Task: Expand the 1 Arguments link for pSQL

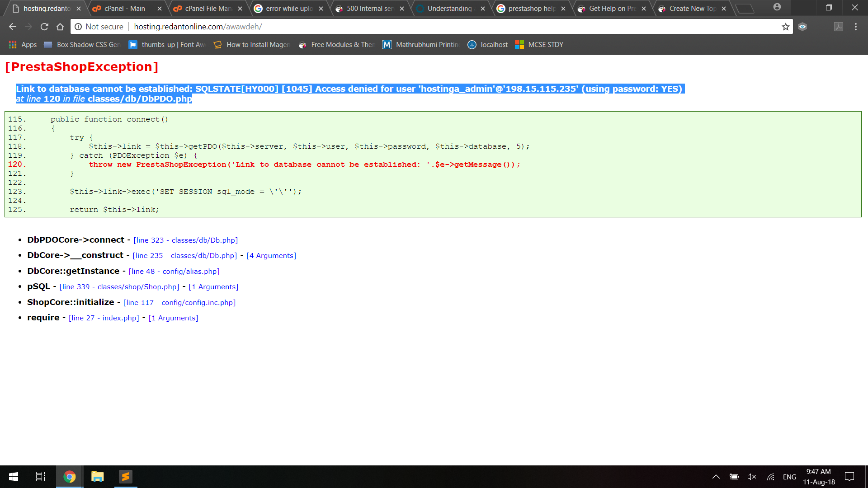Action: tap(213, 287)
